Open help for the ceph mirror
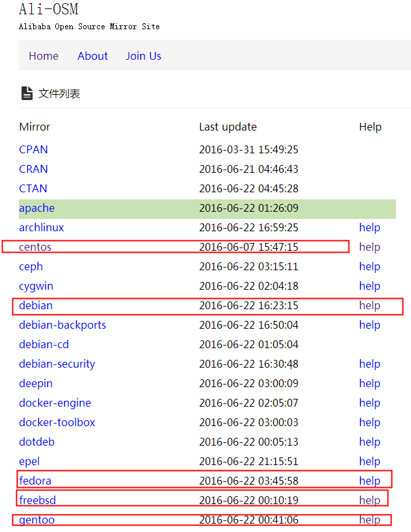The height and width of the screenshot is (532, 411). tap(369, 266)
